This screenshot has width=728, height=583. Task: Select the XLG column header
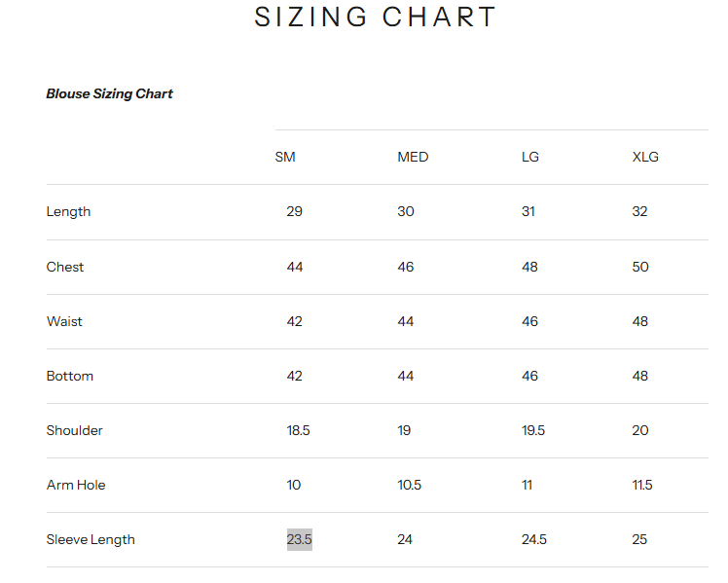click(645, 157)
